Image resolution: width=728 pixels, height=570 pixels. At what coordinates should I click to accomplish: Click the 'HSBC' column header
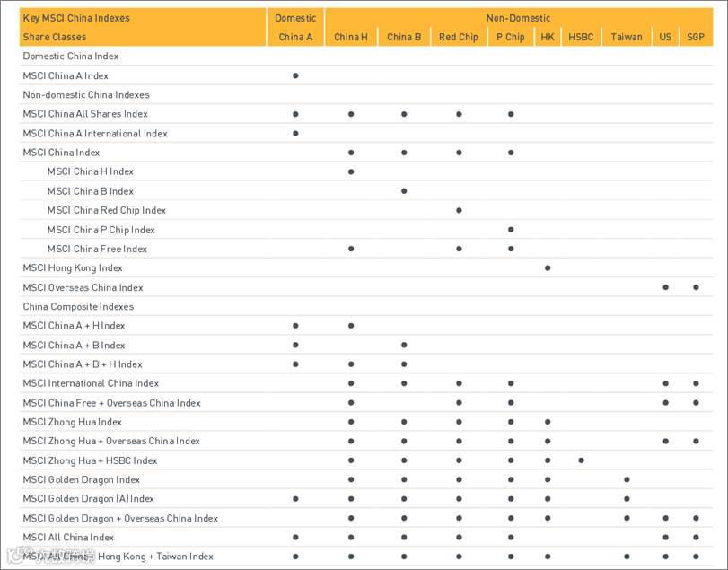coord(581,37)
